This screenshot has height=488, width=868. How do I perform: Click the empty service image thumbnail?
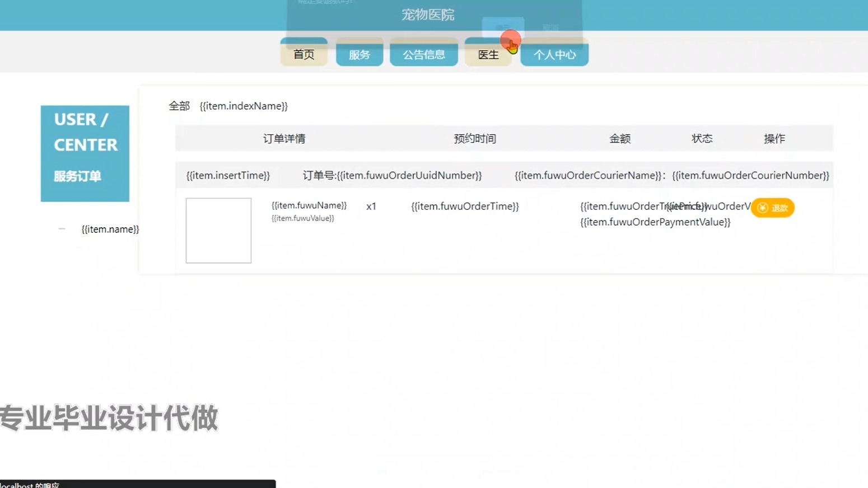(x=218, y=231)
